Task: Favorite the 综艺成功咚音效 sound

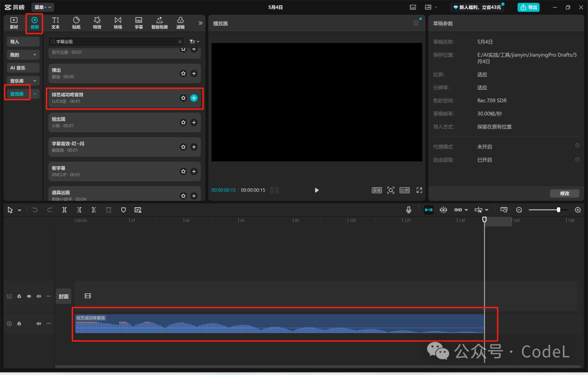Action: [183, 98]
